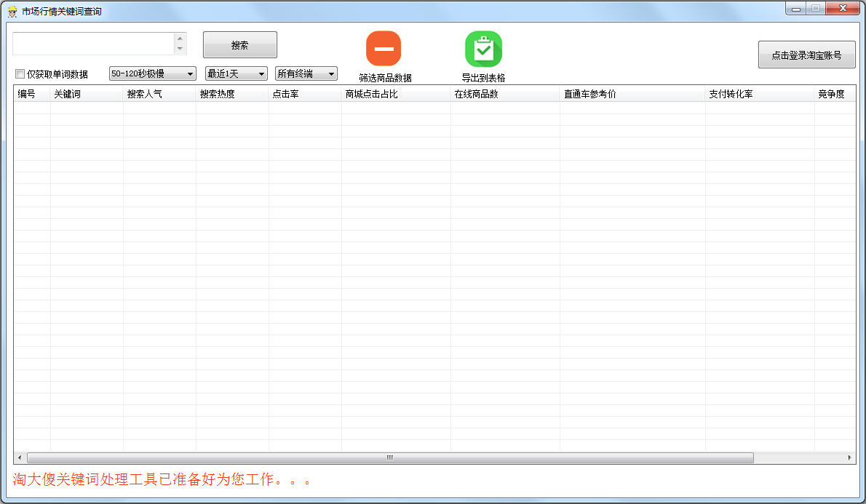Open the 50-120秒极慢 speed dropdown
This screenshot has width=866, height=504.
[152, 73]
